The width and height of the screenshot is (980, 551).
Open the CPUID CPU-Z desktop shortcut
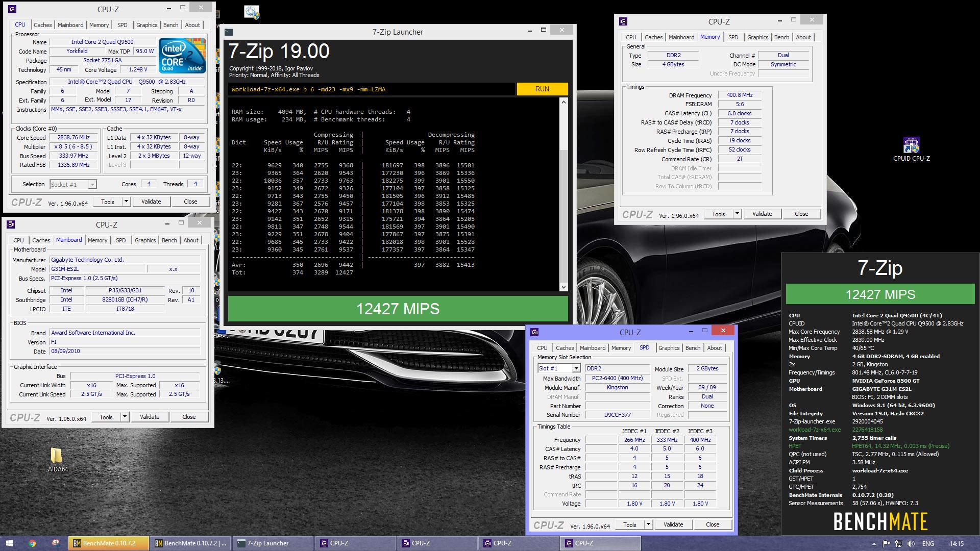pyautogui.click(x=911, y=149)
